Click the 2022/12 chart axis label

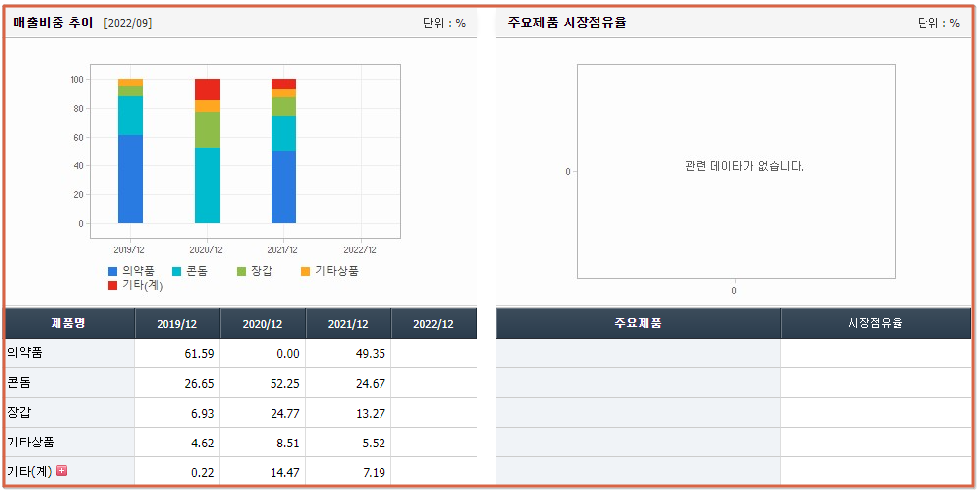click(x=361, y=249)
